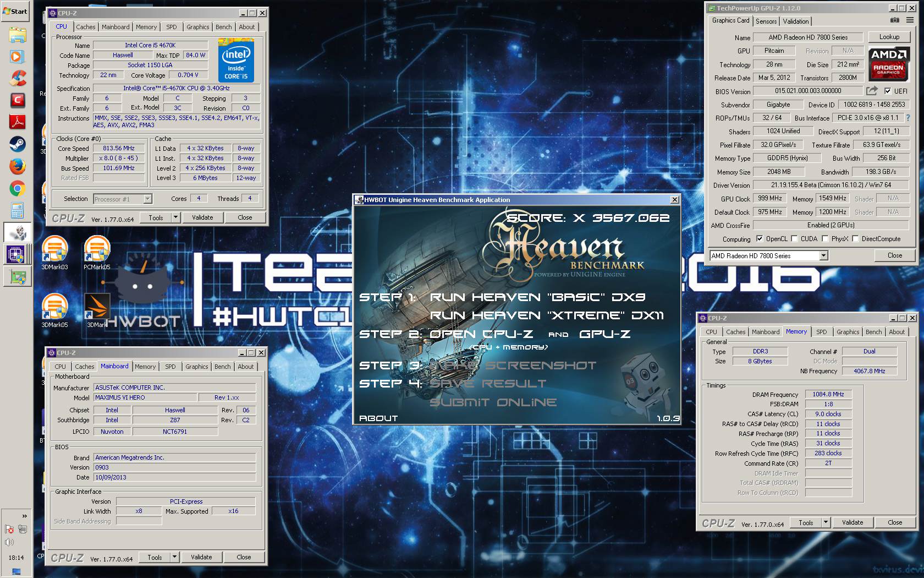924x578 pixels.
Task: Open the network tray icon
Action: point(23,529)
